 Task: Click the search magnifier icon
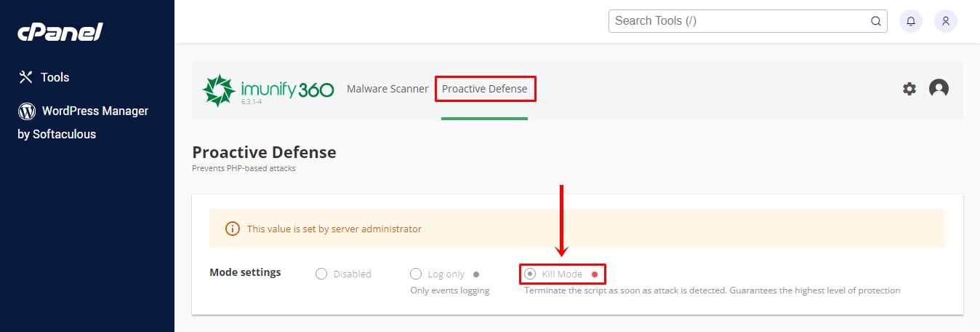click(x=876, y=21)
